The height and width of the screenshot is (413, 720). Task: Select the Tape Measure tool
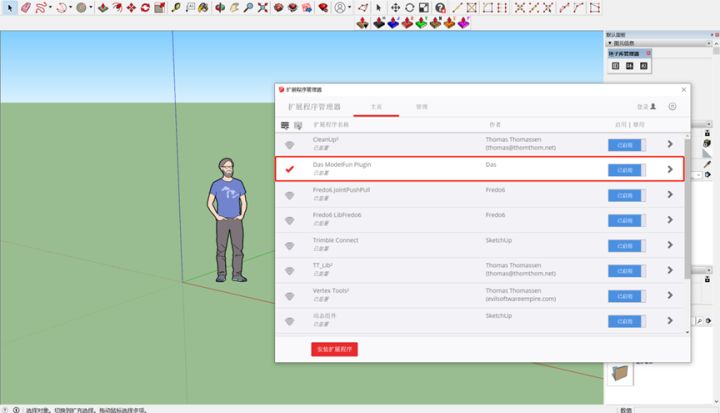click(176, 7)
